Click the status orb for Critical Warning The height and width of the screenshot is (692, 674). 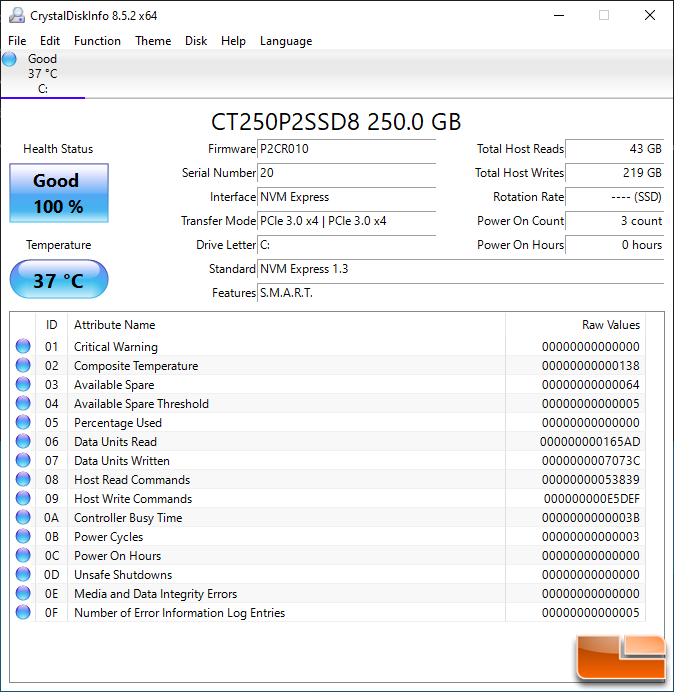click(x=23, y=346)
